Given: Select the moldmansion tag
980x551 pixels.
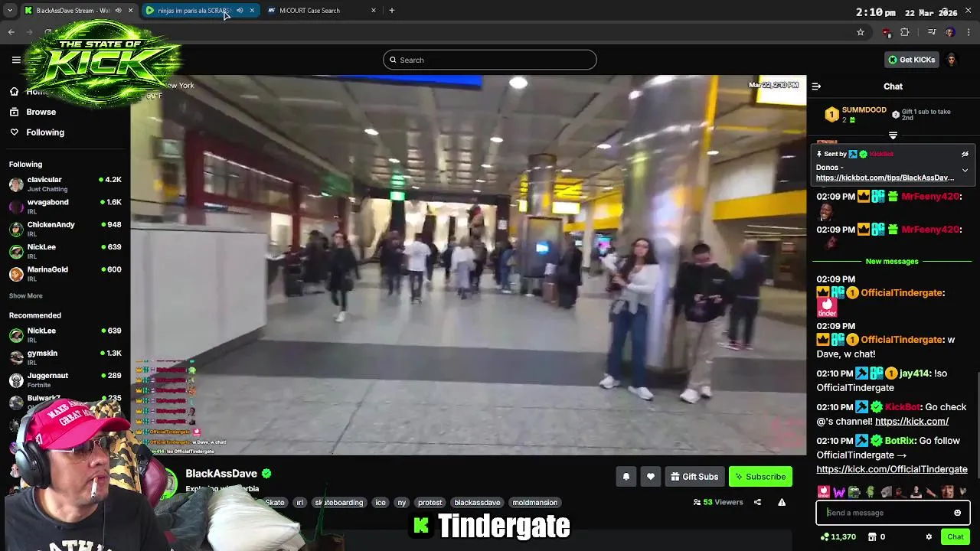Looking at the screenshot, I should click(x=535, y=503).
